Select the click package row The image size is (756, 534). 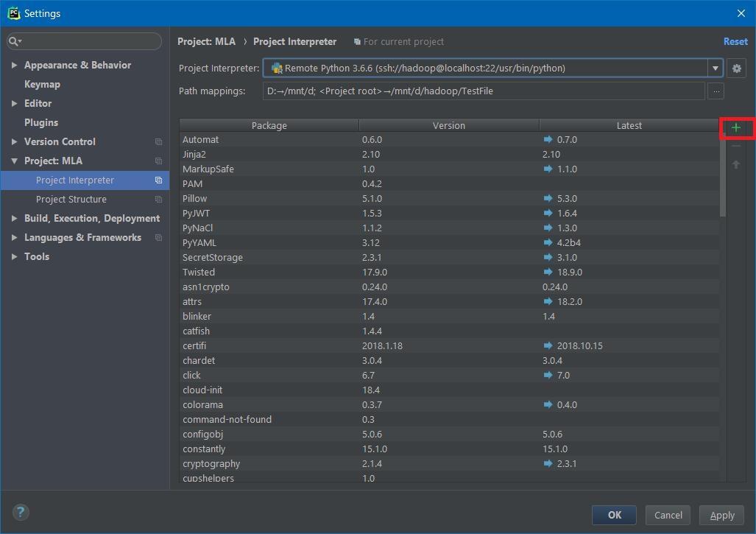pos(449,376)
